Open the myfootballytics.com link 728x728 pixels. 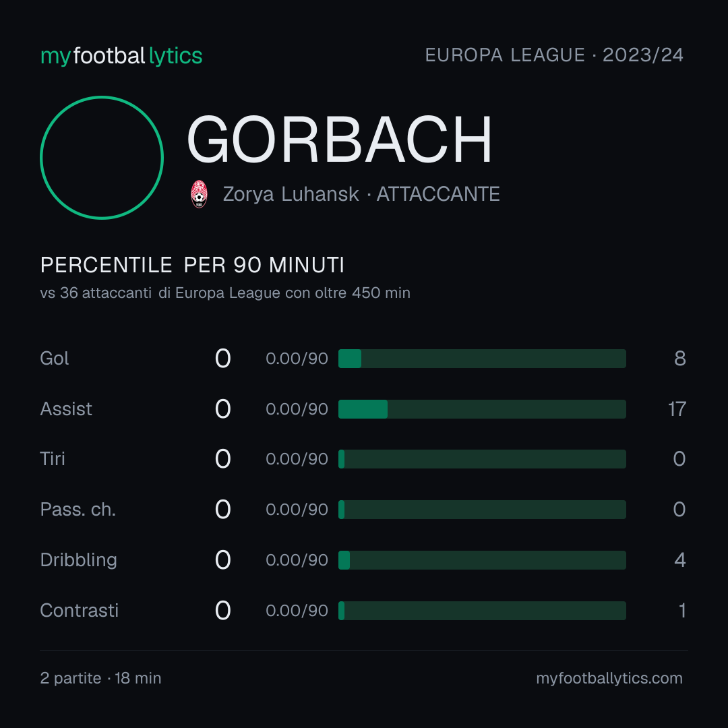(609, 678)
